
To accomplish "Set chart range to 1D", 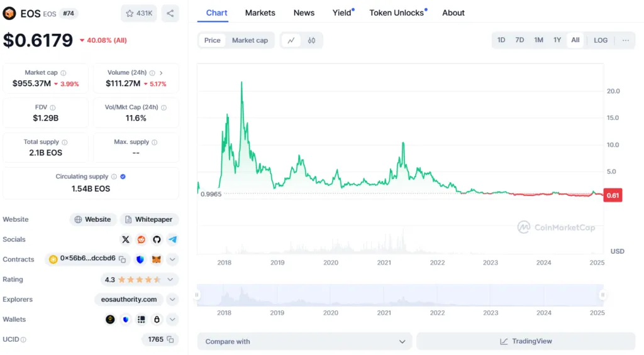I will pyautogui.click(x=501, y=40).
